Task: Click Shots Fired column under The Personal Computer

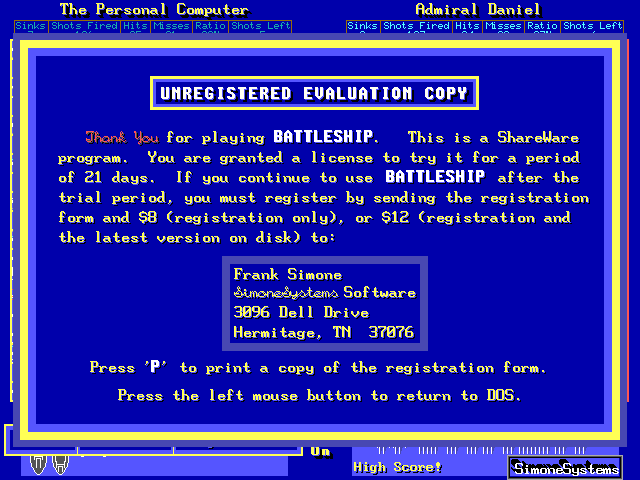Action: [x=84, y=27]
